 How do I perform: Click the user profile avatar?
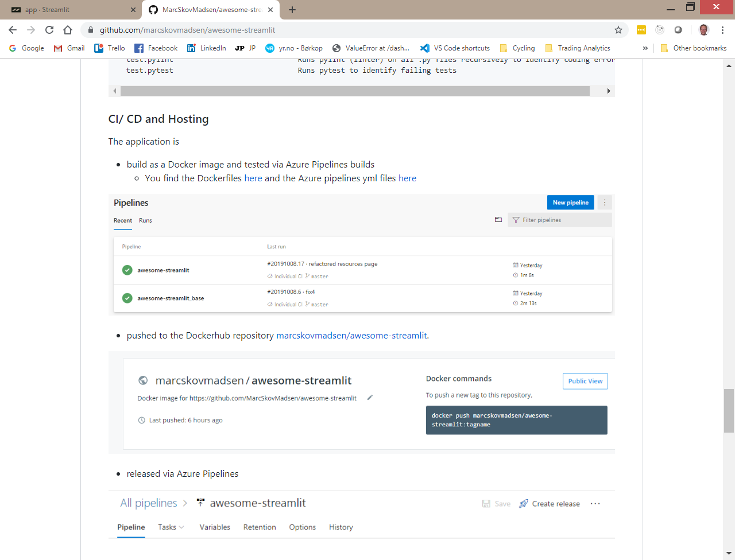tap(704, 30)
